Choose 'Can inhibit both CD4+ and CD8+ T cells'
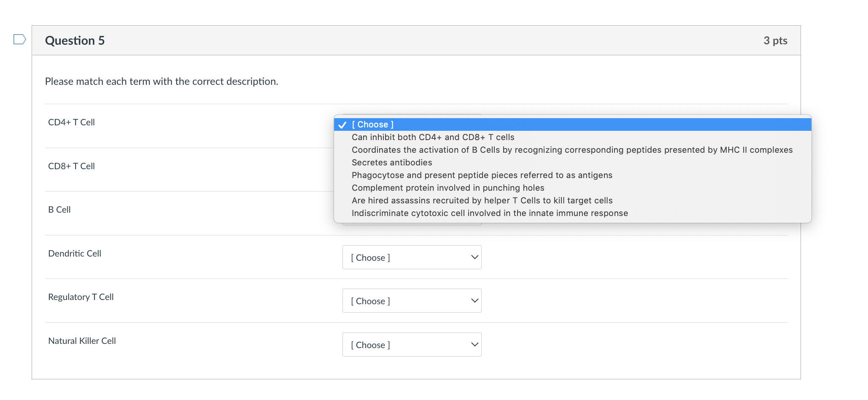The width and height of the screenshot is (868, 400). (433, 137)
